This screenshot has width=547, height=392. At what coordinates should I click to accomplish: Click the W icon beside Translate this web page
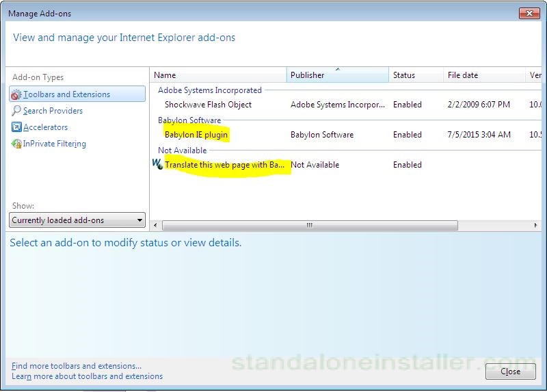(157, 164)
